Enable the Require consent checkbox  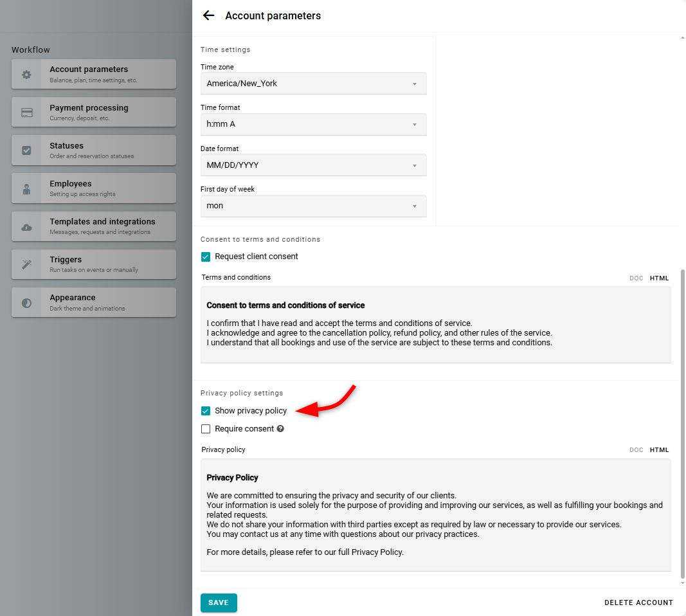coord(206,429)
